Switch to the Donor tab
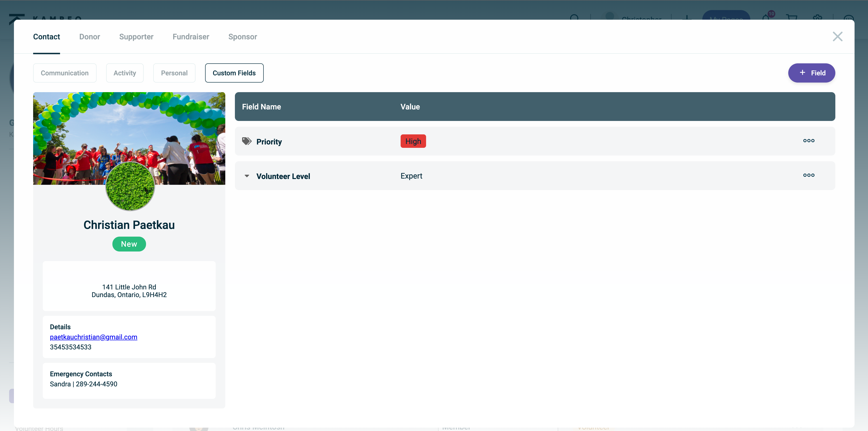The width and height of the screenshot is (868, 431). [89, 37]
